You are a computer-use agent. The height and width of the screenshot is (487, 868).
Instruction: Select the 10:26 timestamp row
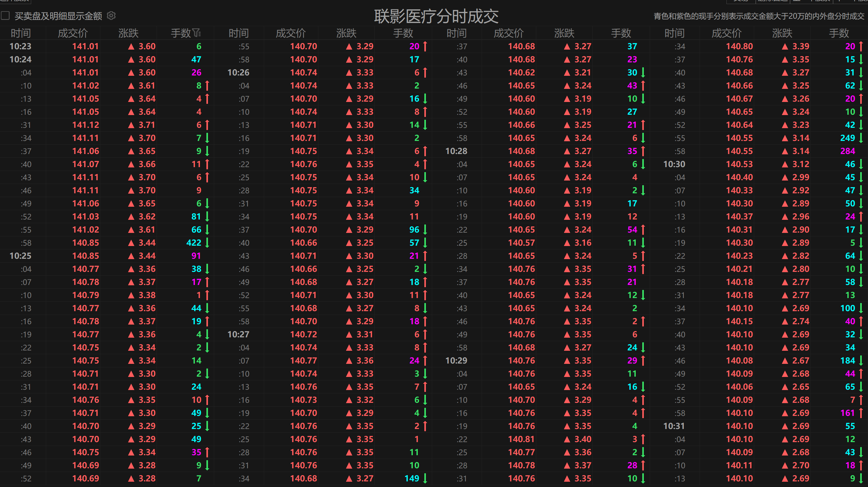238,72
